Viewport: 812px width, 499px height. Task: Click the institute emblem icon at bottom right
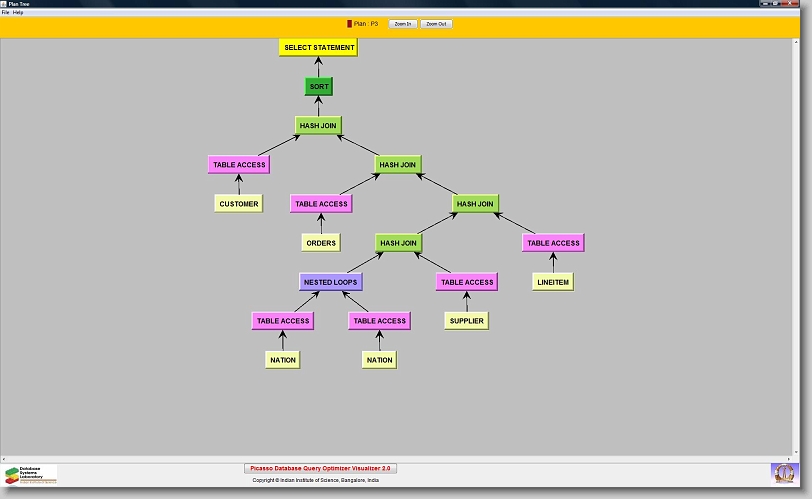pyautogui.click(x=784, y=473)
